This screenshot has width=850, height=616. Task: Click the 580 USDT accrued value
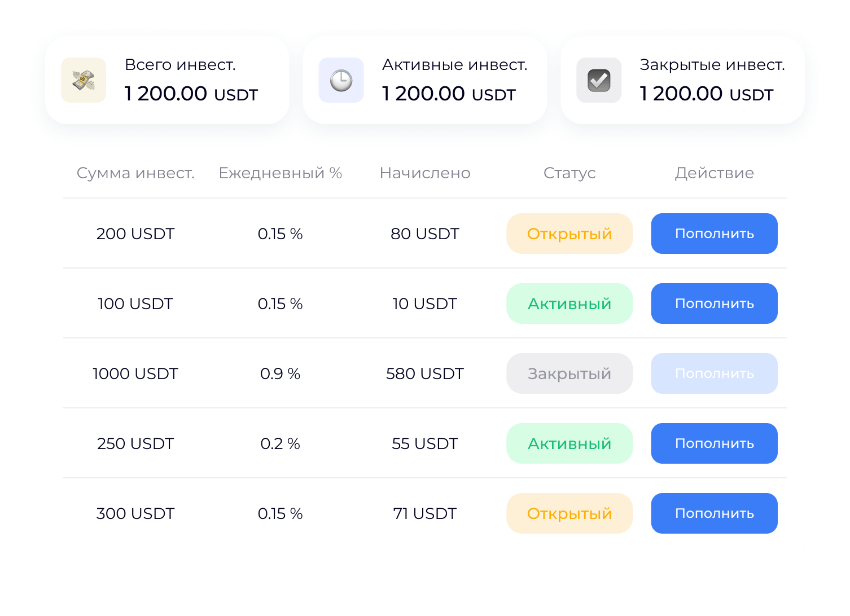(425, 373)
